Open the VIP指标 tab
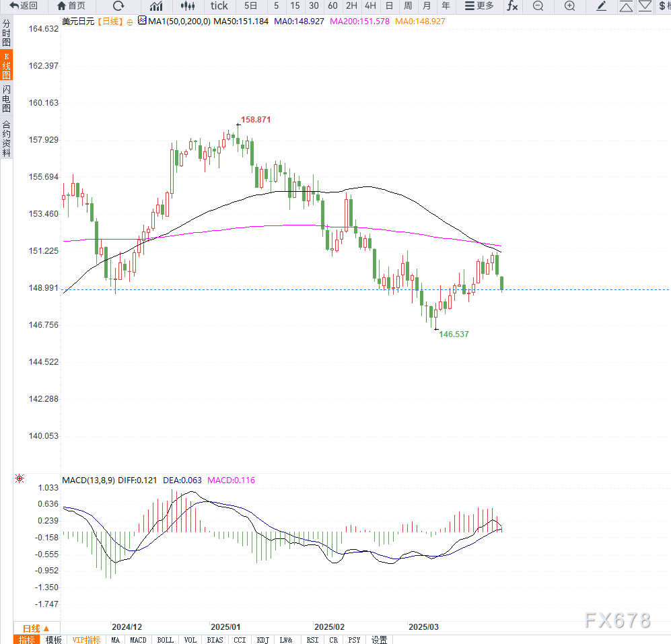The image size is (671, 644). click(86, 640)
